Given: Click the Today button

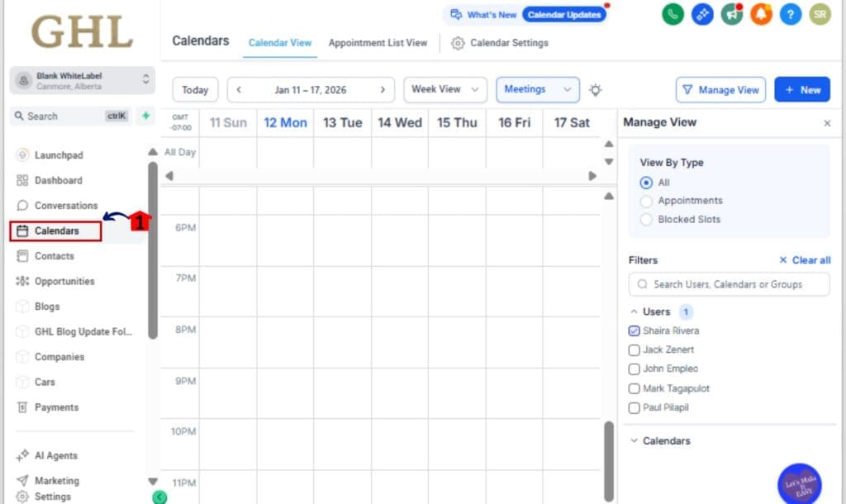Looking at the screenshot, I should [194, 89].
